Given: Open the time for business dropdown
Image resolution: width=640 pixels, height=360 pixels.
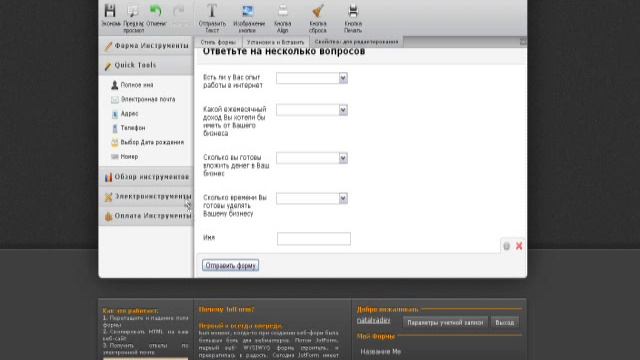Looking at the screenshot, I should (x=312, y=198).
